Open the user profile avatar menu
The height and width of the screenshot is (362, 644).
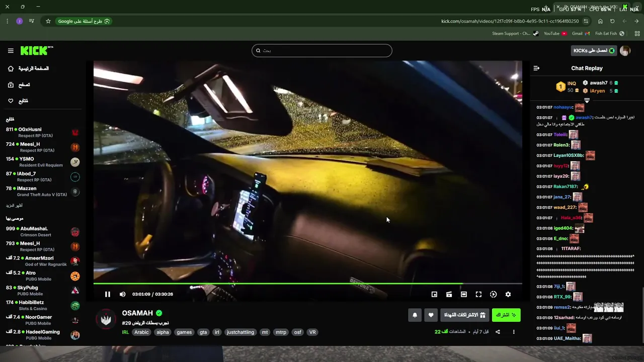point(625,51)
